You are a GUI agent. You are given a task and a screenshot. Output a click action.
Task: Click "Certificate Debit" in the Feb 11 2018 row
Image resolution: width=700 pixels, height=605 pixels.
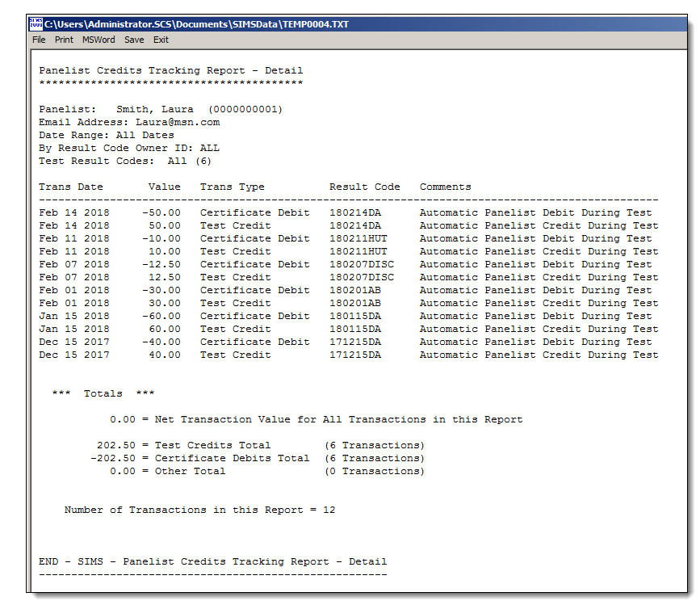(255, 239)
